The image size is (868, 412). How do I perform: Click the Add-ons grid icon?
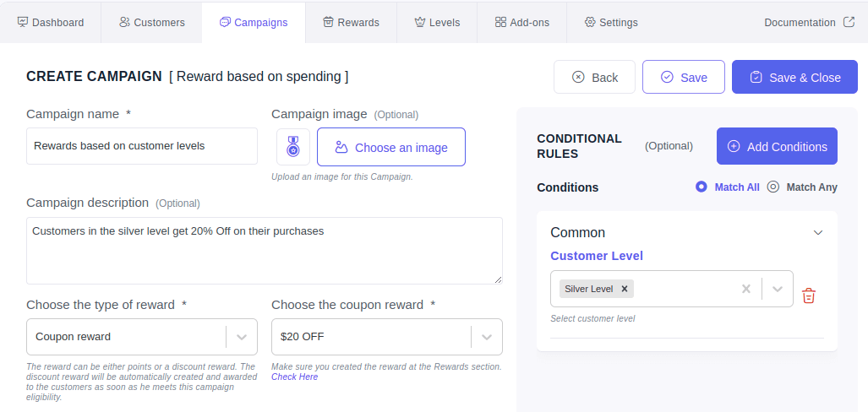[x=500, y=22]
